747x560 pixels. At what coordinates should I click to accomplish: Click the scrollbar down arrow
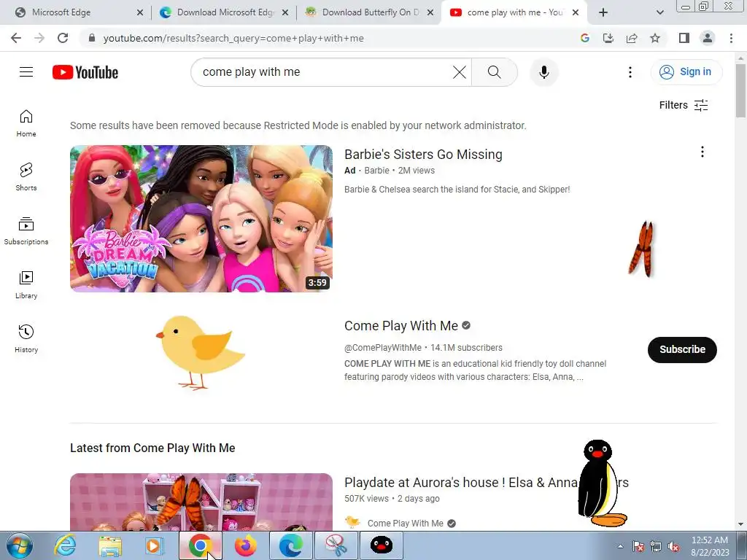pos(740,525)
